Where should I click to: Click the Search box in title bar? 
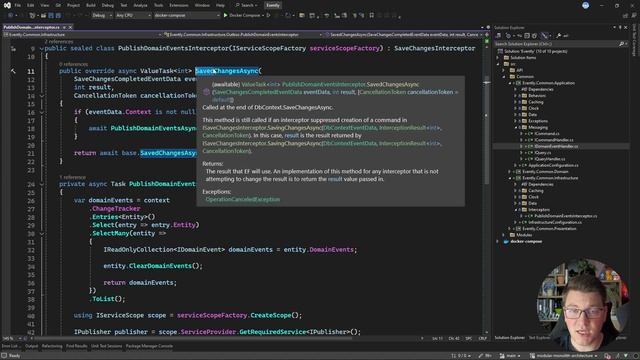[246, 5]
